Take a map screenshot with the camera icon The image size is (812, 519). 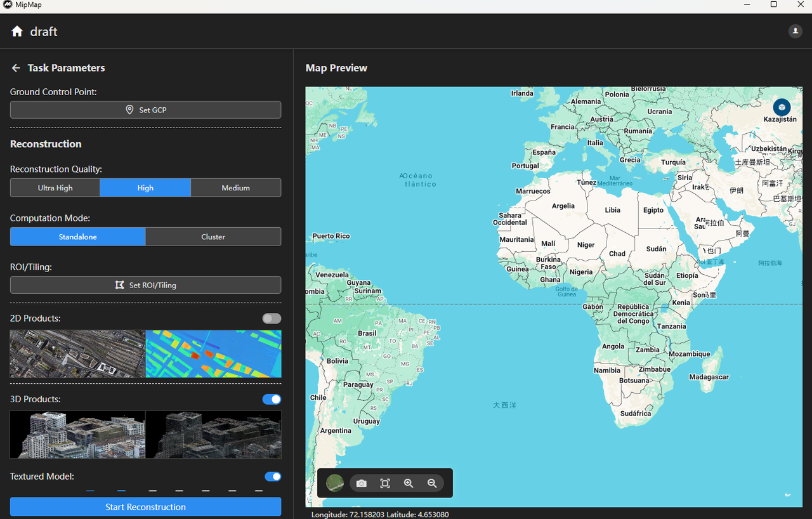(x=362, y=483)
